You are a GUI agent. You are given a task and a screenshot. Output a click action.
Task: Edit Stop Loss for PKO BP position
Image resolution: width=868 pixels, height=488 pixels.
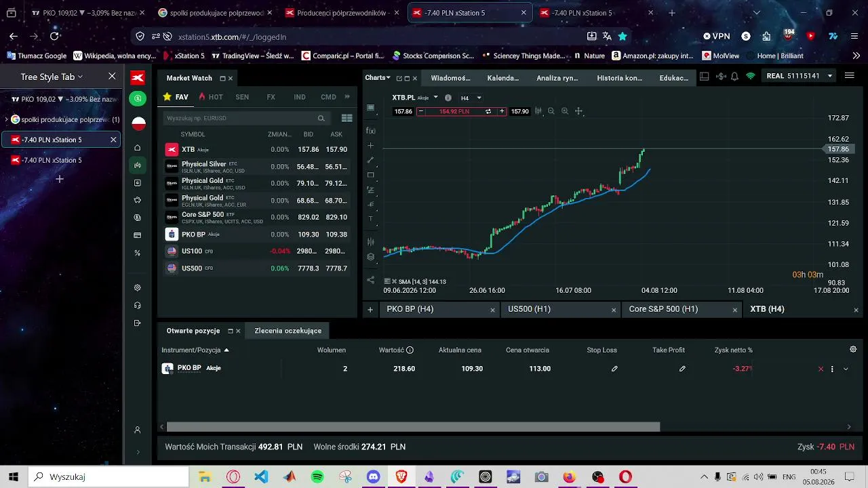tap(614, 369)
